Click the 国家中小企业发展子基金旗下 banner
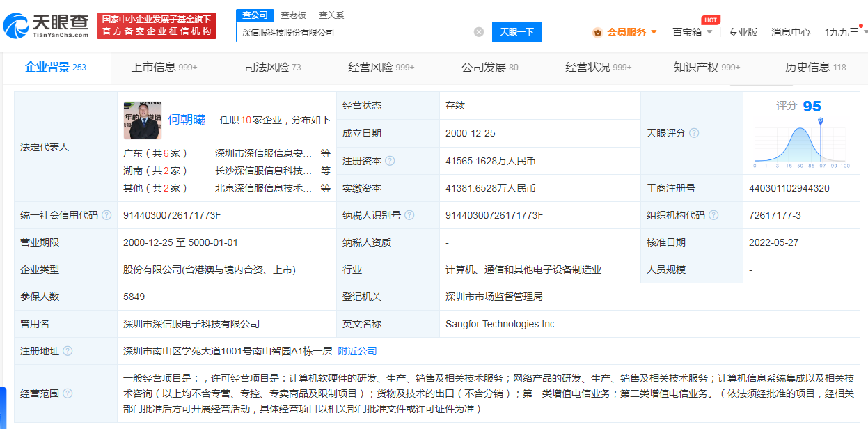 coord(157,26)
